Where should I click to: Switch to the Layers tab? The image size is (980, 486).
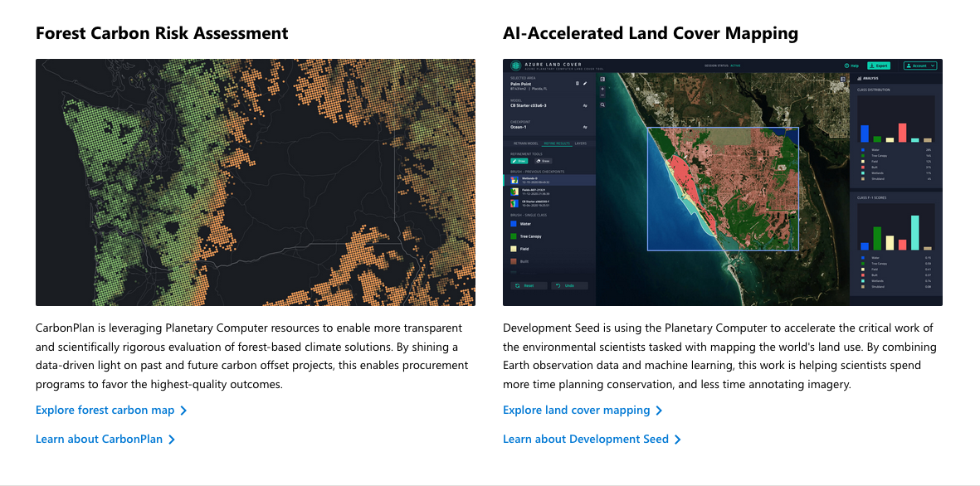tap(581, 143)
